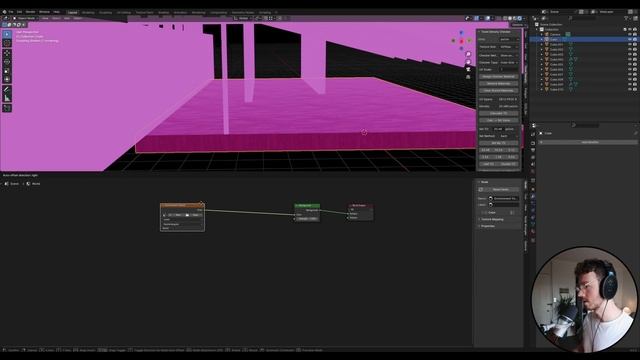Switch perspective/orthographic grid icon in viewport
Viewport: 640px width, 360px height.
point(468,77)
